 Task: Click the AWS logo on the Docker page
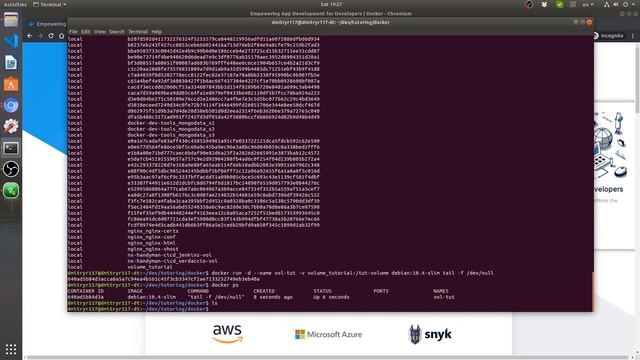[x=227, y=334]
